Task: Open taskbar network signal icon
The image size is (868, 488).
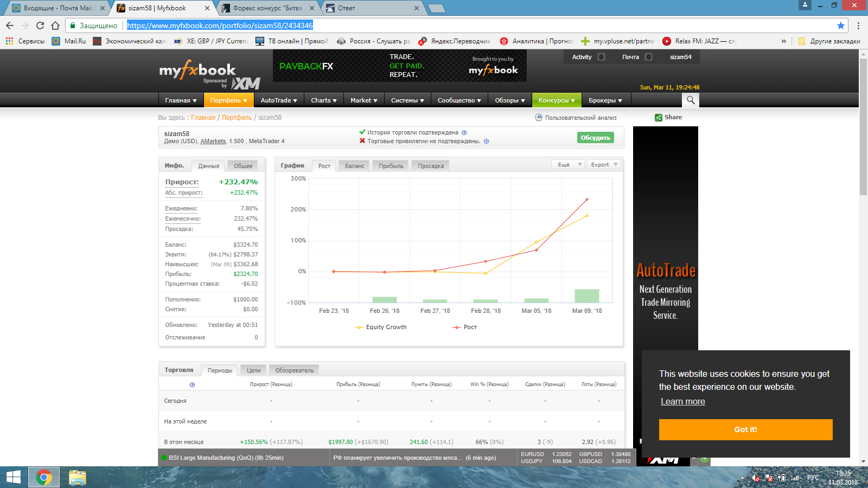Action: [x=795, y=478]
